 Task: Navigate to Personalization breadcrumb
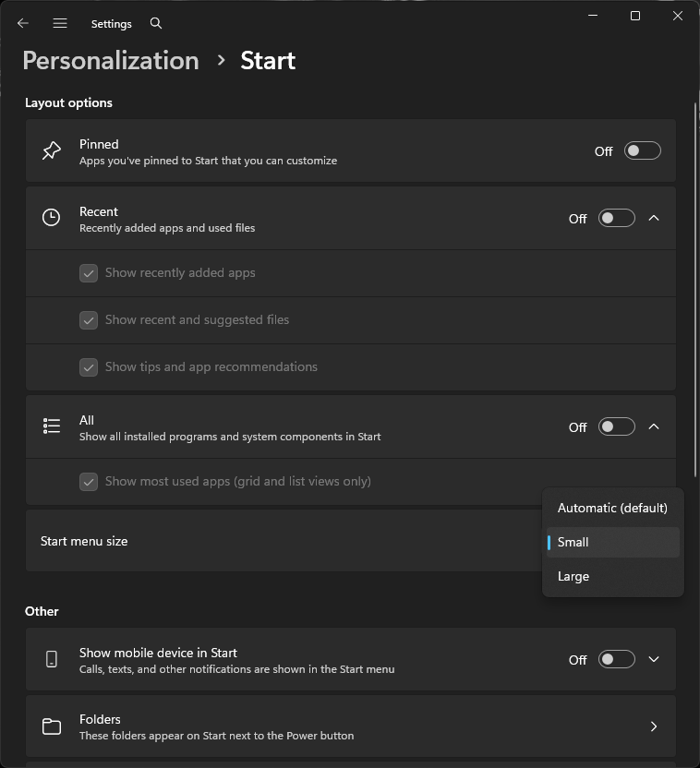[x=111, y=61]
